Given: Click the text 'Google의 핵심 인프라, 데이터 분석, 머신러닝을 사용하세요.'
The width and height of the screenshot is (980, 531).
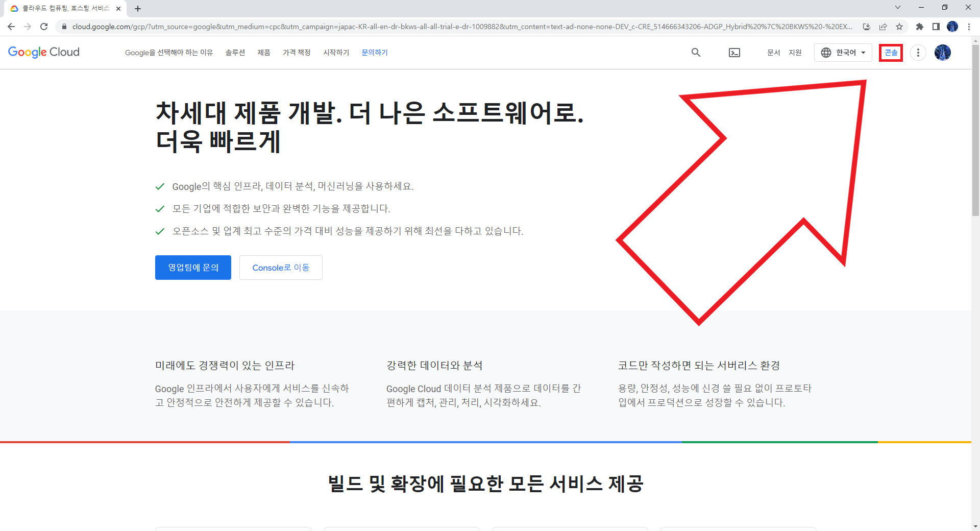Looking at the screenshot, I should 293,186.
